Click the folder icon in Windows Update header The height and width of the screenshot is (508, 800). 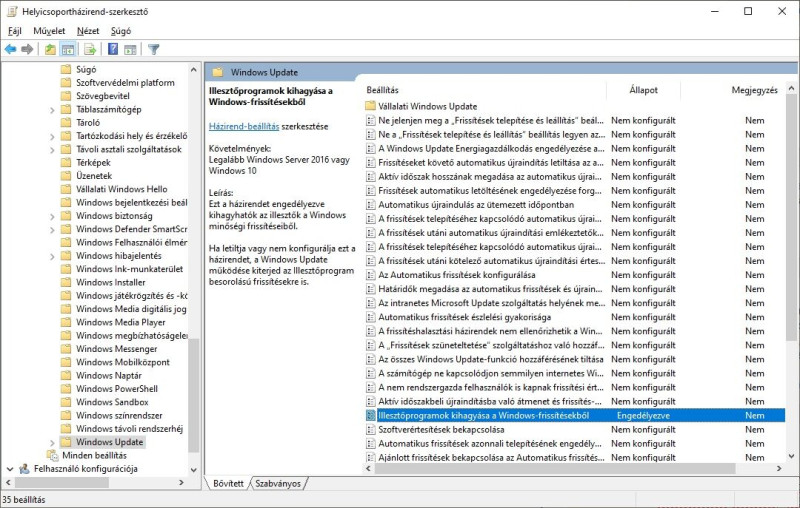[x=218, y=72]
